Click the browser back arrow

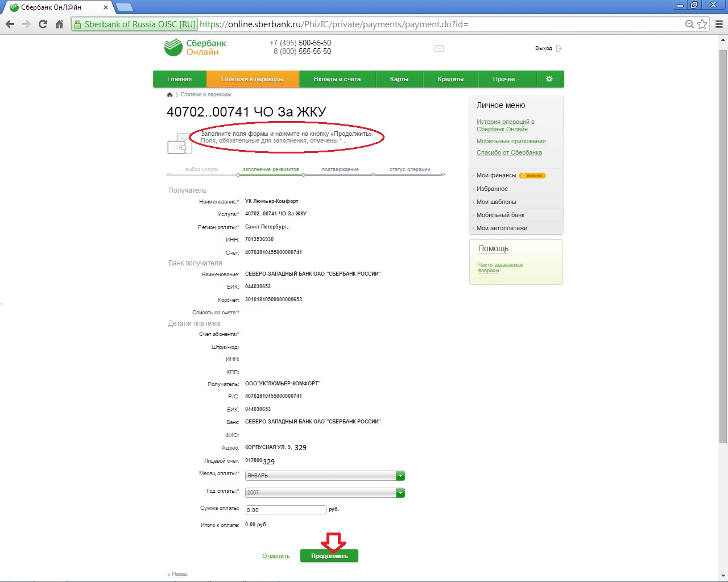click(10, 24)
